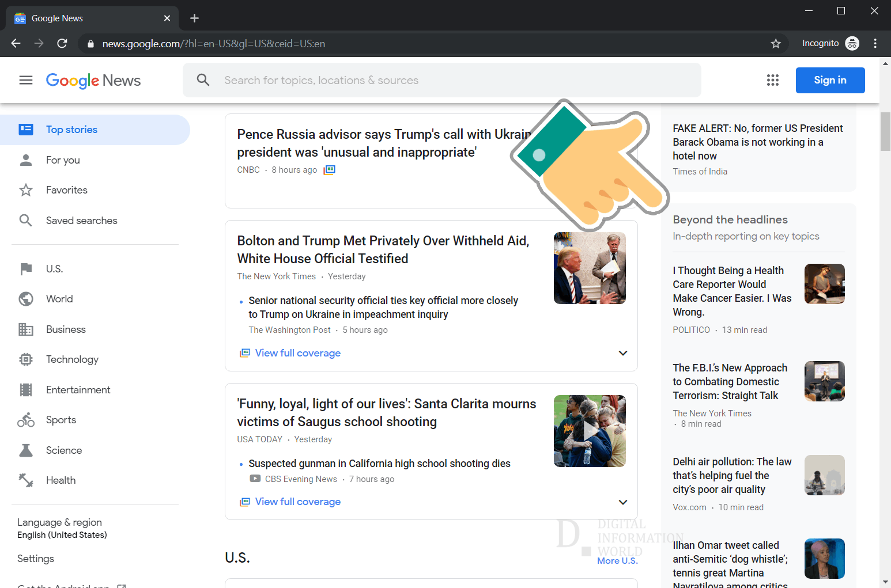Viewport: 891px width, 588px height.
Task: Open the Politico article thumbnail
Action: (825, 284)
